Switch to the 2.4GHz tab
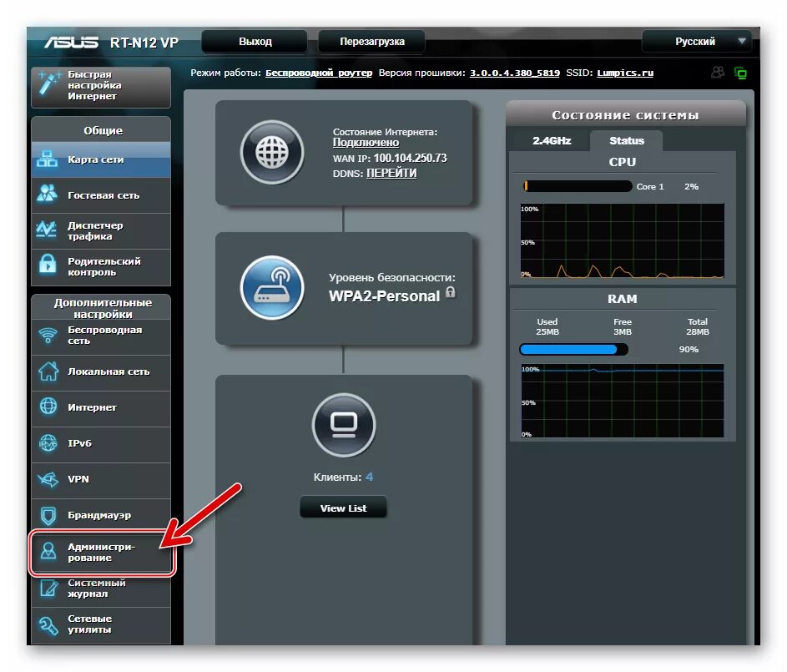This screenshot has width=787, height=672. click(x=551, y=140)
